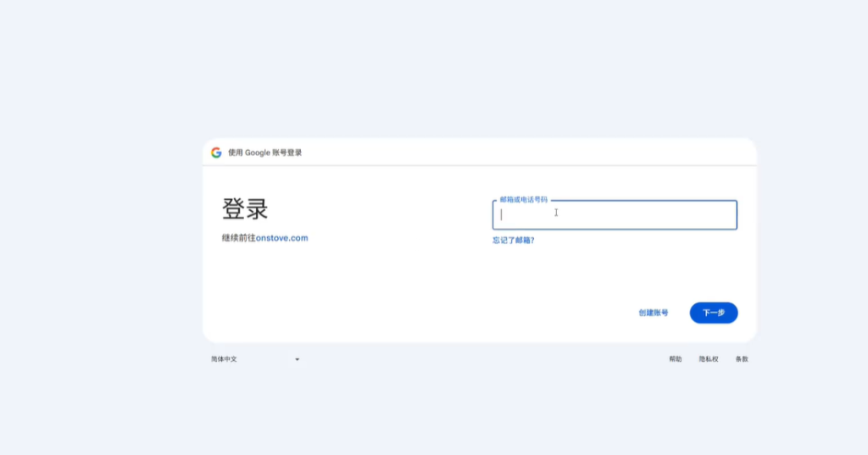Click the Google G logo

coord(216,153)
